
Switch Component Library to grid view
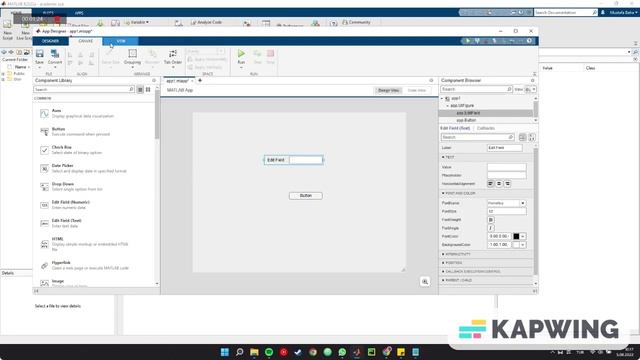(x=148, y=89)
